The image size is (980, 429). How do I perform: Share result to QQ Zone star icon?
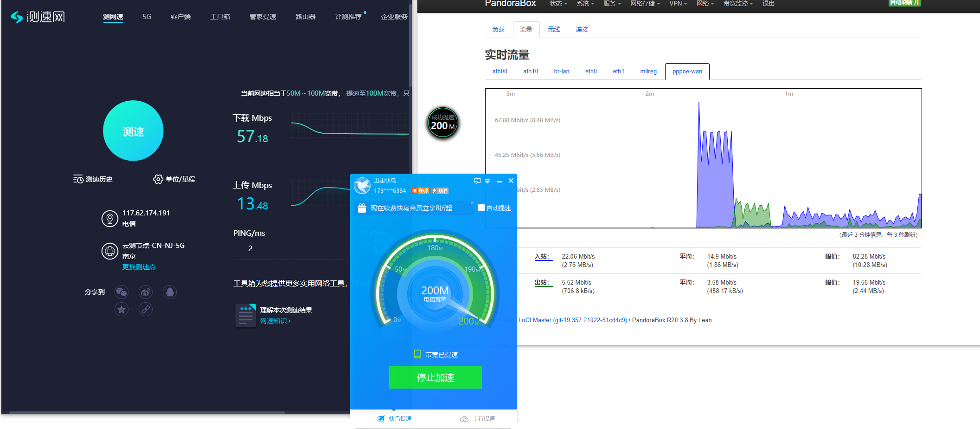pos(122,310)
